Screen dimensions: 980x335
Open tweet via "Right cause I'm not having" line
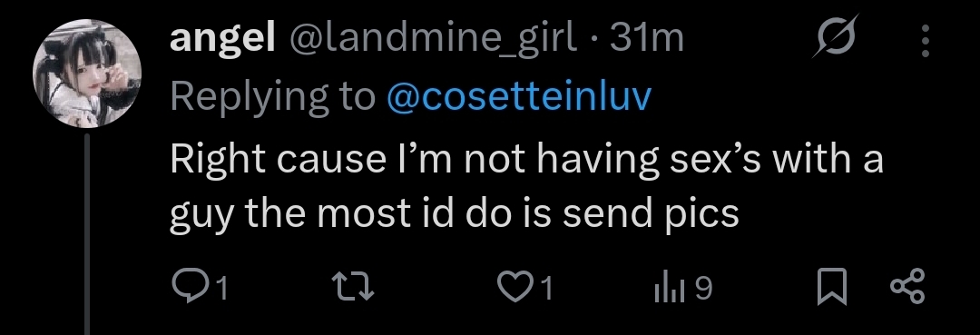526,159
